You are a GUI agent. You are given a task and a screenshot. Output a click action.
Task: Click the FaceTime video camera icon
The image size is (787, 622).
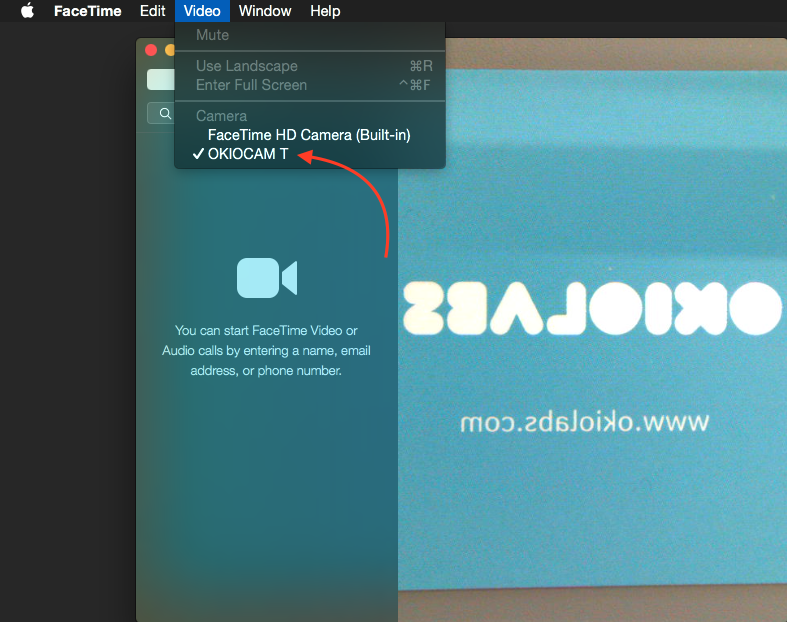[267, 278]
